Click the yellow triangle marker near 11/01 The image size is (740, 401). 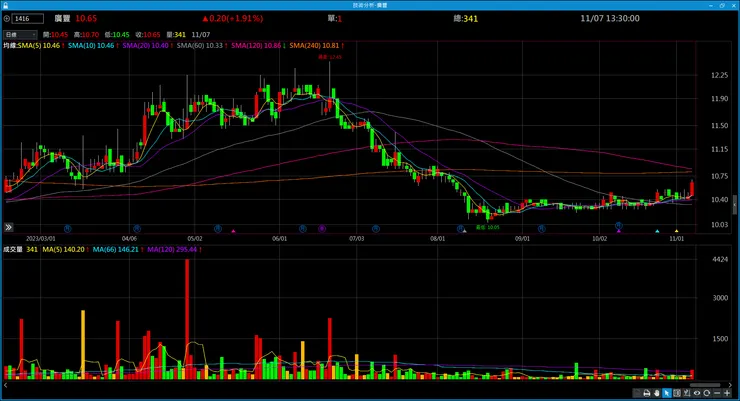tap(676, 231)
